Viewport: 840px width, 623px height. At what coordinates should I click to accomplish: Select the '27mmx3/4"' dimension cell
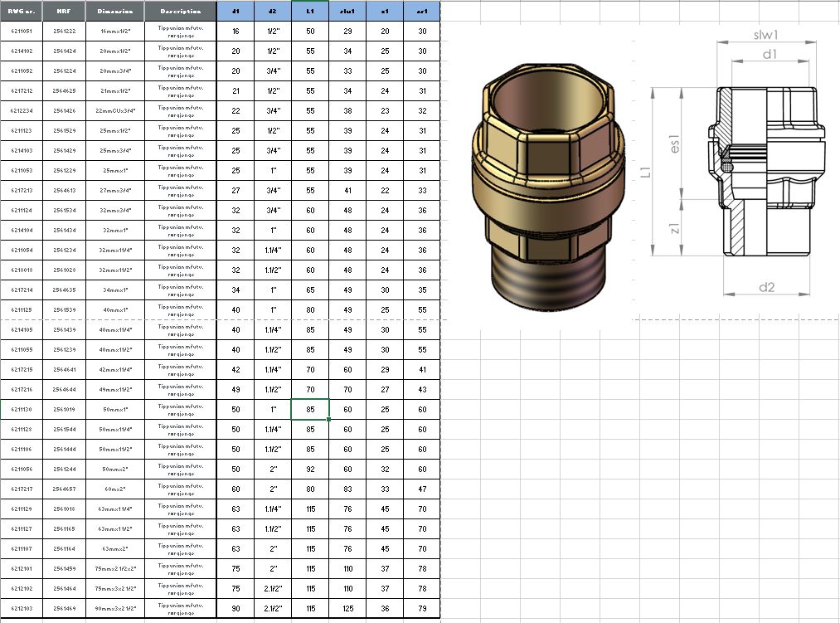click(x=114, y=190)
